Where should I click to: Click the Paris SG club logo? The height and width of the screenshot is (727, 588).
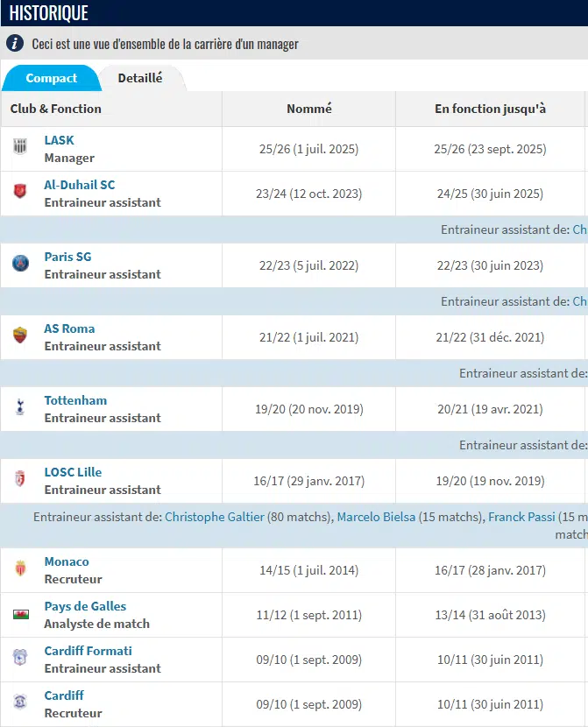[x=20, y=263]
